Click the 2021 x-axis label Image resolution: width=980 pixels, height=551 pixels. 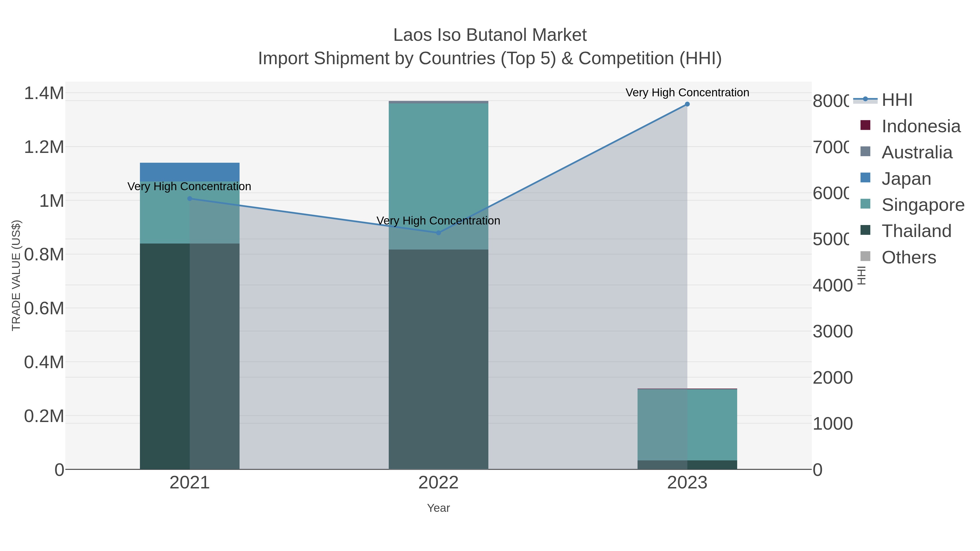pyautogui.click(x=190, y=483)
